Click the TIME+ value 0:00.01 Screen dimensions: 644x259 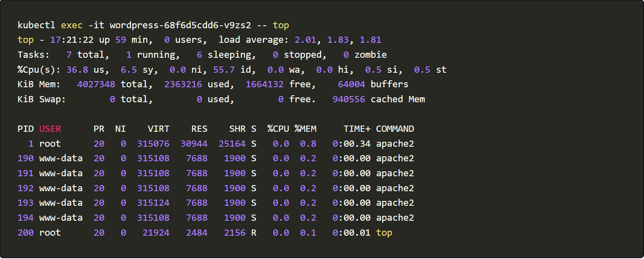coord(352,233)
